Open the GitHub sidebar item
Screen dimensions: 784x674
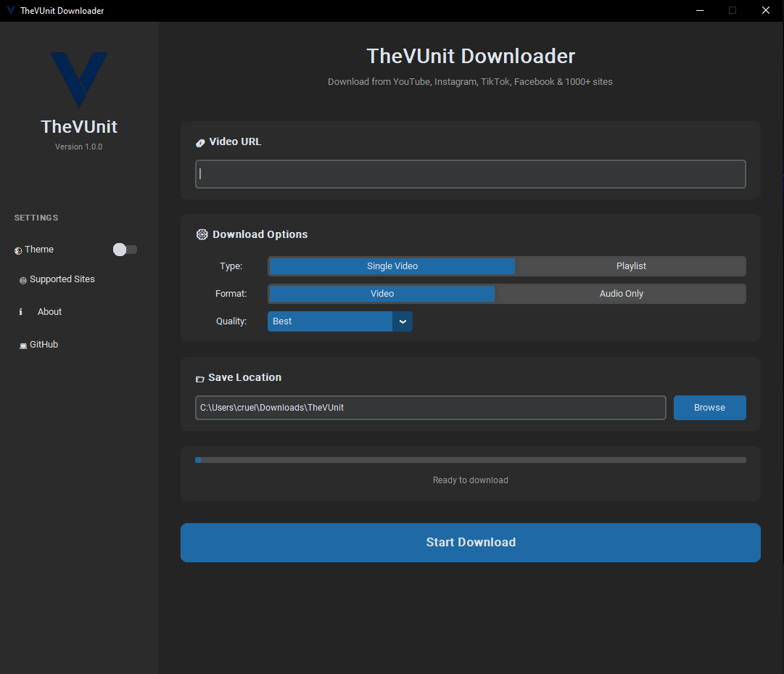pos(44,345)
